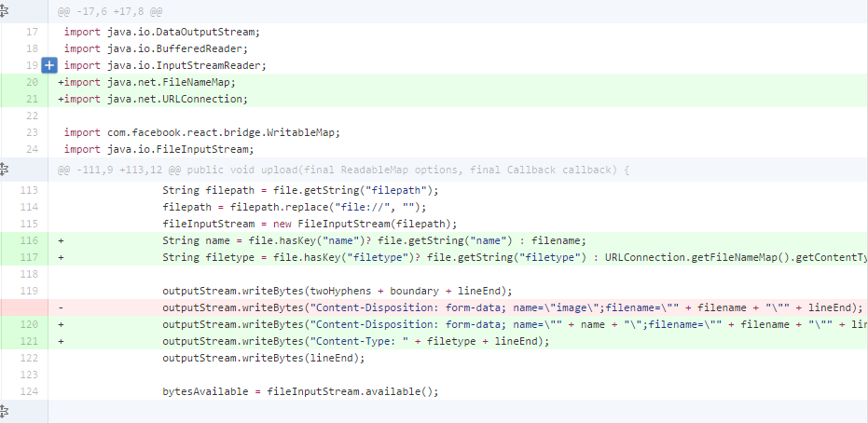
Task: Add a comment on line 19 with the blue plus button
Action: pos(49,65)
